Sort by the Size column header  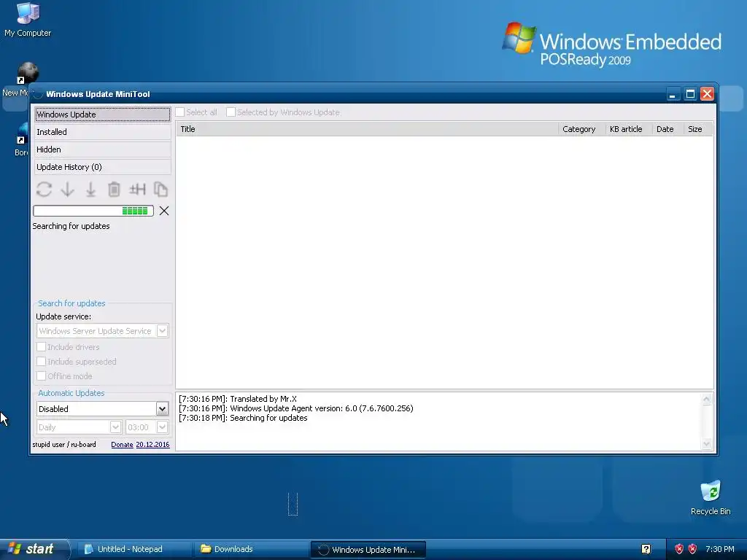coord(698,129)
